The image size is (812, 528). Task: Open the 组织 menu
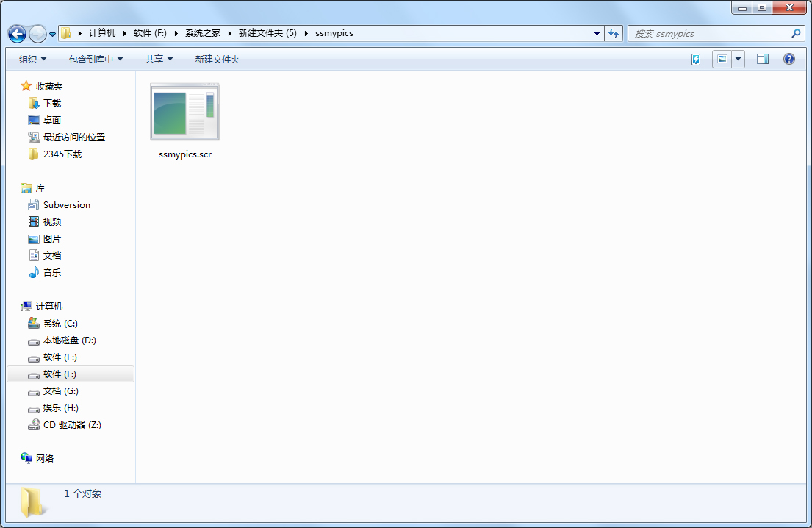(x=32, y=60)
